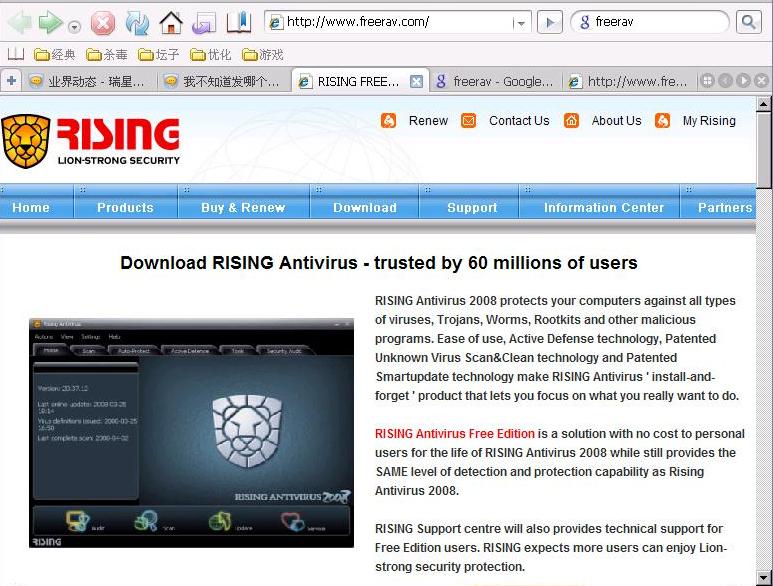The width and height of the screenshot is (773, 586).
Task: Click the Google search engine icon
Action: 585,22
